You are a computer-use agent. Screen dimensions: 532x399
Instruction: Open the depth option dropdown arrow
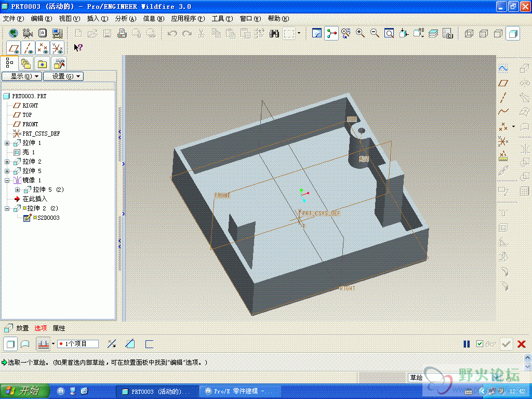tap(54, 344)
